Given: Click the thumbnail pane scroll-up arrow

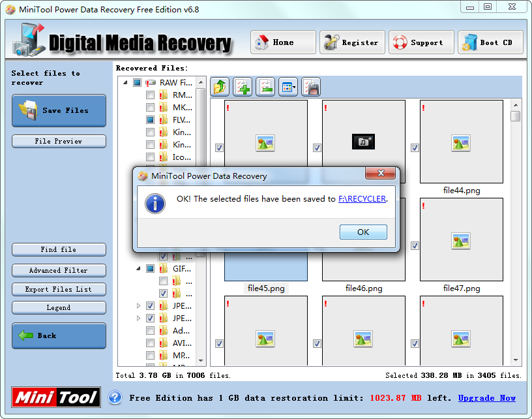Looking at the screenshot, I should click(x=516, y=105).
